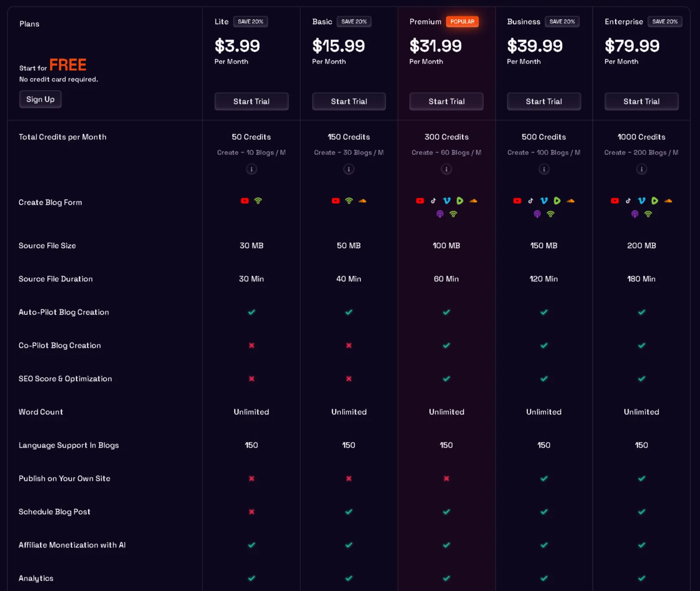The height and width of the screenshot is (591, 700).
Task: Click the Lite Co-Pilot Blog Creation red cross
Action: click(x=252, y=346)
